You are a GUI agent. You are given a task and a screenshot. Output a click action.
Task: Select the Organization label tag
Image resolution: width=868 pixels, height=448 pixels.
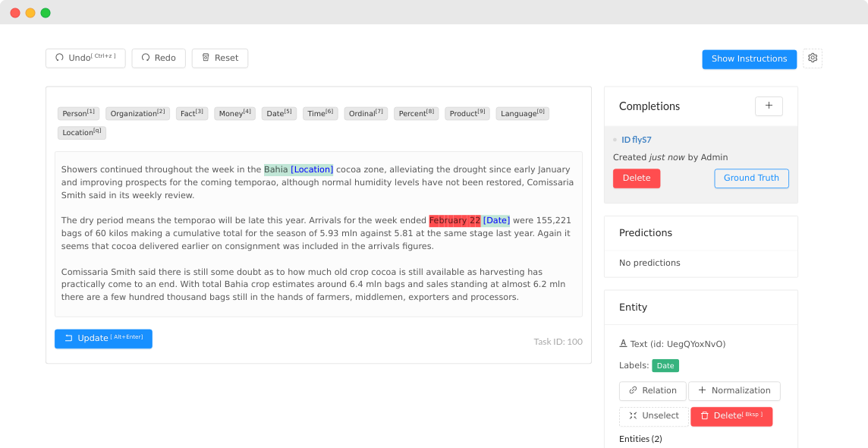click(x=137, y=114)
